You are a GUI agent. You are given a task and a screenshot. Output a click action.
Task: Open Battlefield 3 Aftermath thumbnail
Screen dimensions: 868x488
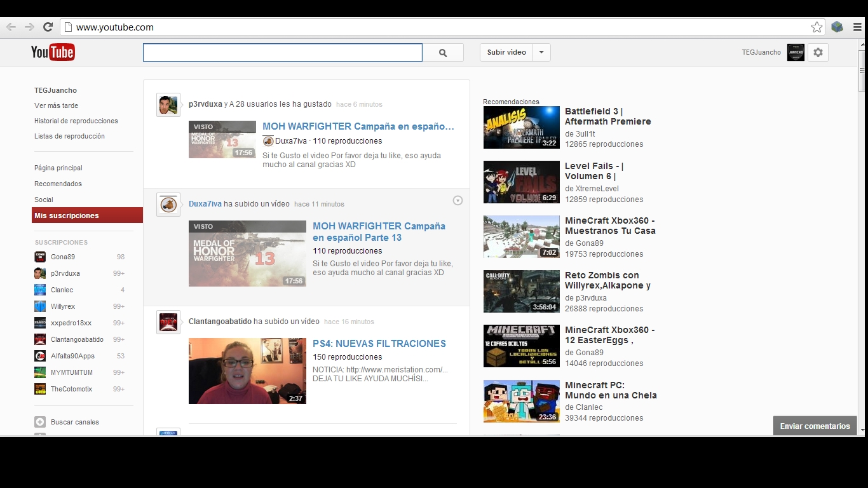point(522,127)
